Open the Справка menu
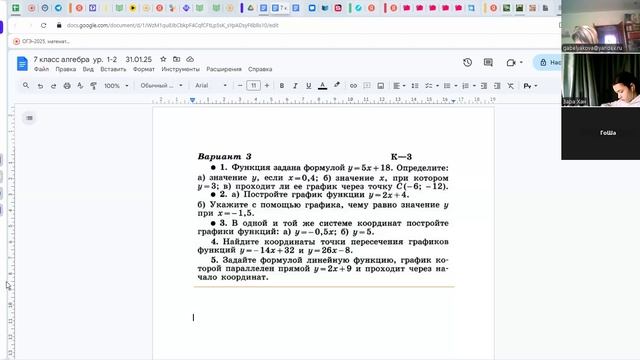The image size is (640, 360). pos(260,69)
